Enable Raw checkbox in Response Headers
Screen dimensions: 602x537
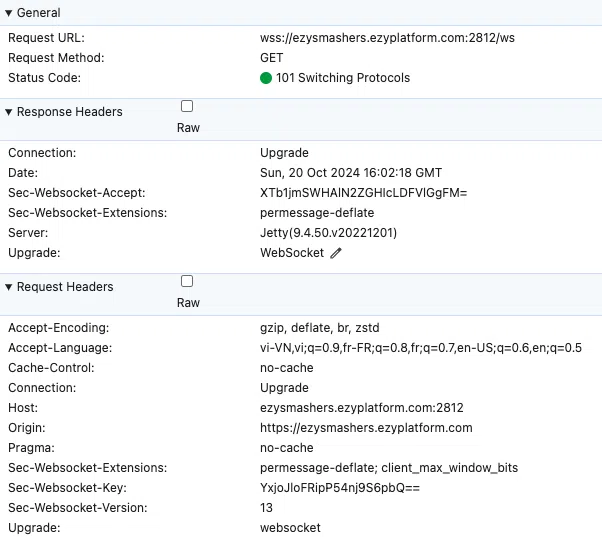coord(187,106)
